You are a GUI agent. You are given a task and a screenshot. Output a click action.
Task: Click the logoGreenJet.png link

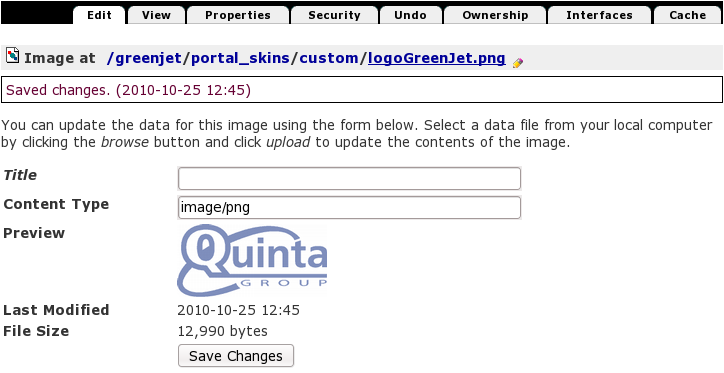point(436,59)
